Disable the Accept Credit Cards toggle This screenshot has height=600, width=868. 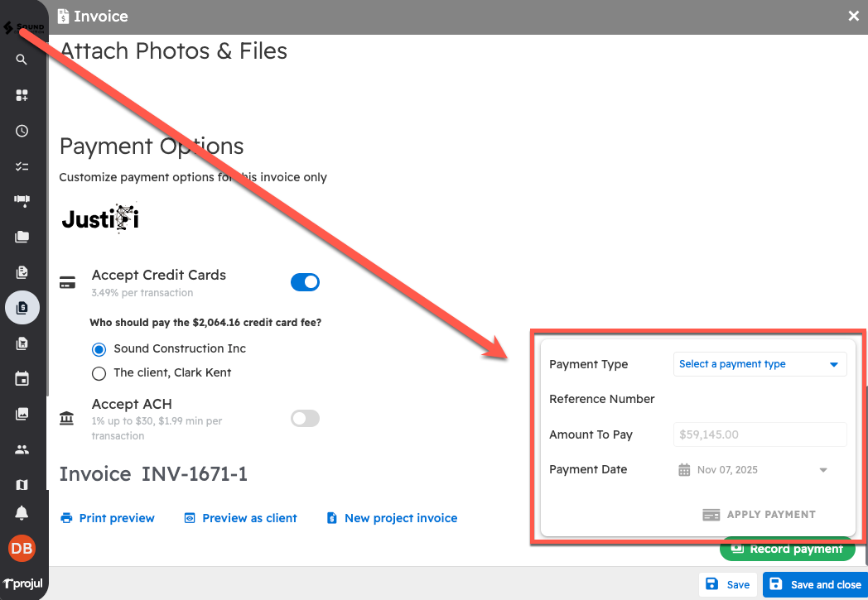point(305,282)
